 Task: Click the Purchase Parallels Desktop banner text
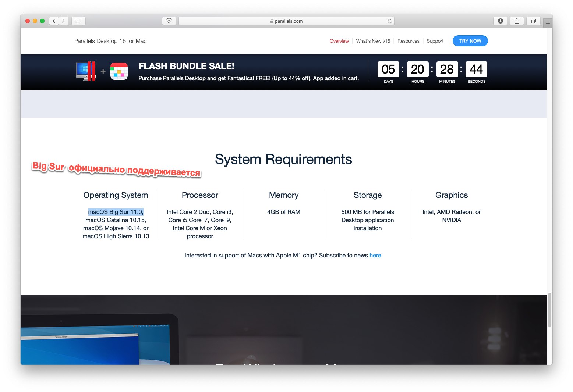(248, 78)
